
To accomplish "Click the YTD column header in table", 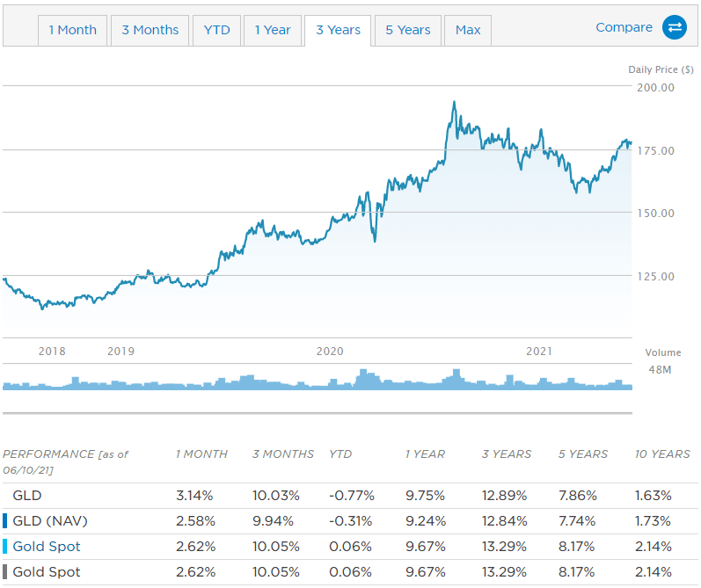I will [340, 454].
